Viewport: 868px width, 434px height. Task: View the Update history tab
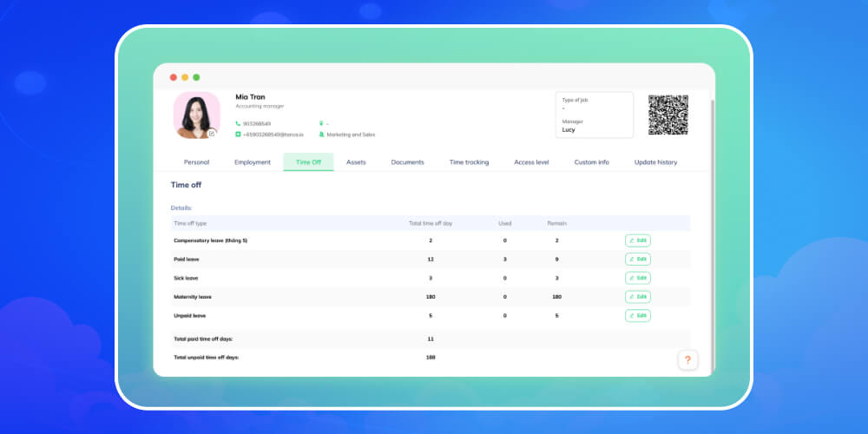pyautogui.click(x=655, y=162)
